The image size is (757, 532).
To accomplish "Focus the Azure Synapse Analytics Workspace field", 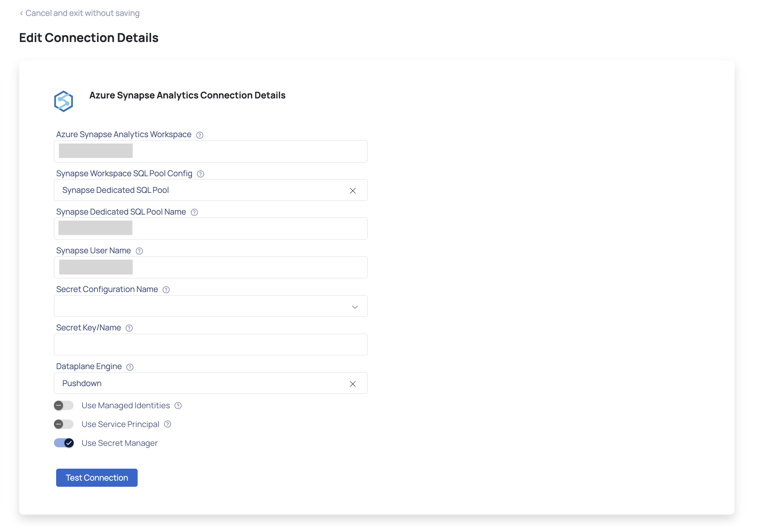I will pyautogui.click(x=211, y=151).
